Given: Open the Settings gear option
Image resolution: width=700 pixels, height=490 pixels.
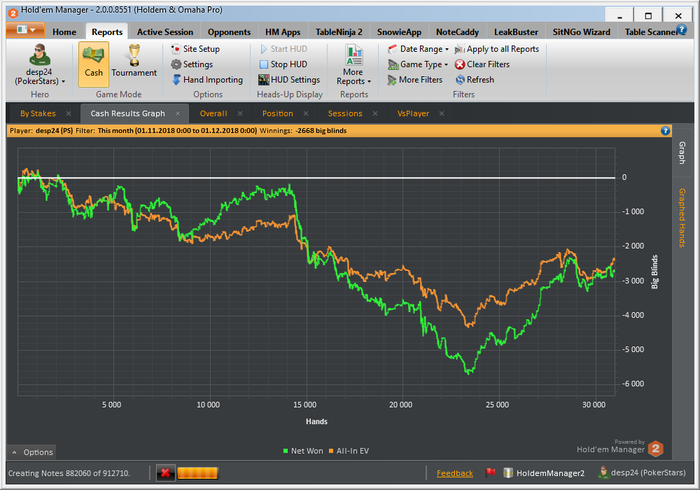Looking at the screenshot, I should (x=192, y=64).
